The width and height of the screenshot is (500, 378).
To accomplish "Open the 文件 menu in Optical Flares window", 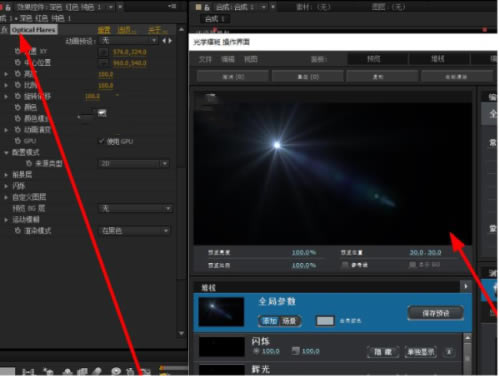I will (205, 59).
